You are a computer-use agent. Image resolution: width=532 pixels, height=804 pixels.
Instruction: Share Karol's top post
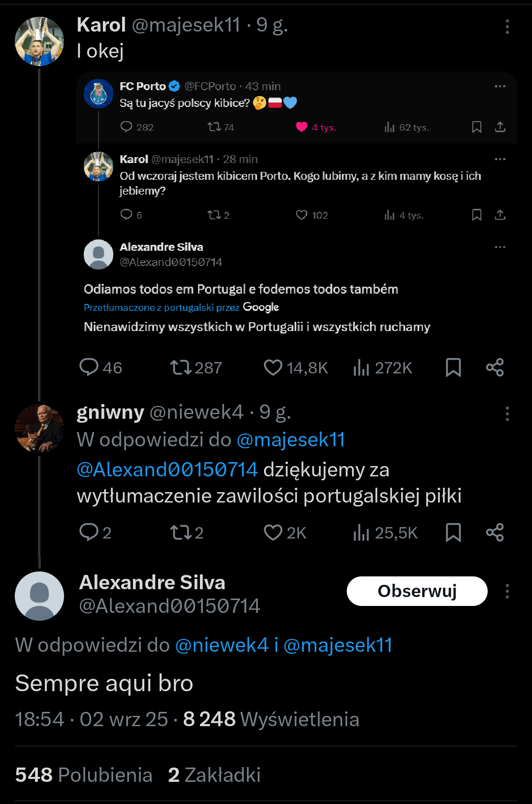point(495,368)
